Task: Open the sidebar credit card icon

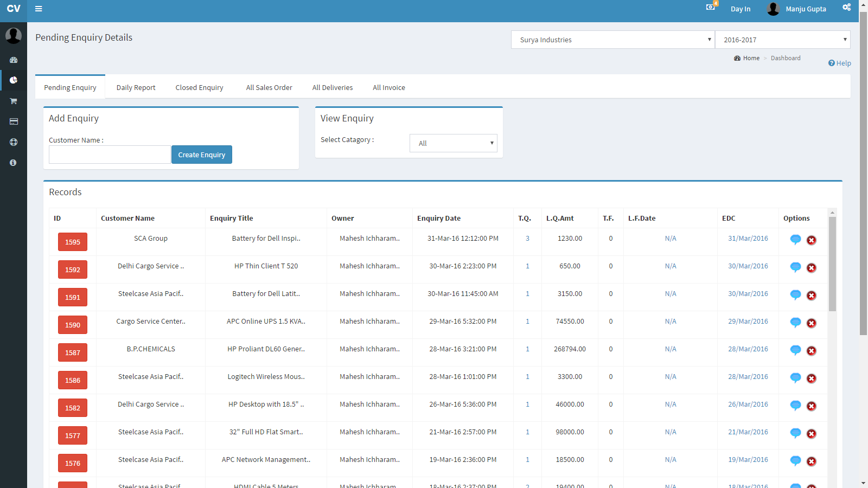Action: click(x=14, y=121)
